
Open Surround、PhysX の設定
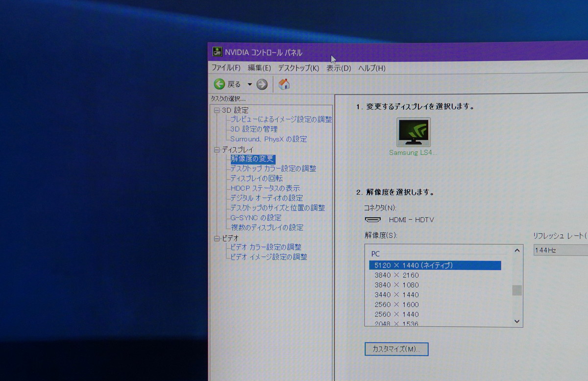point(269,139)
